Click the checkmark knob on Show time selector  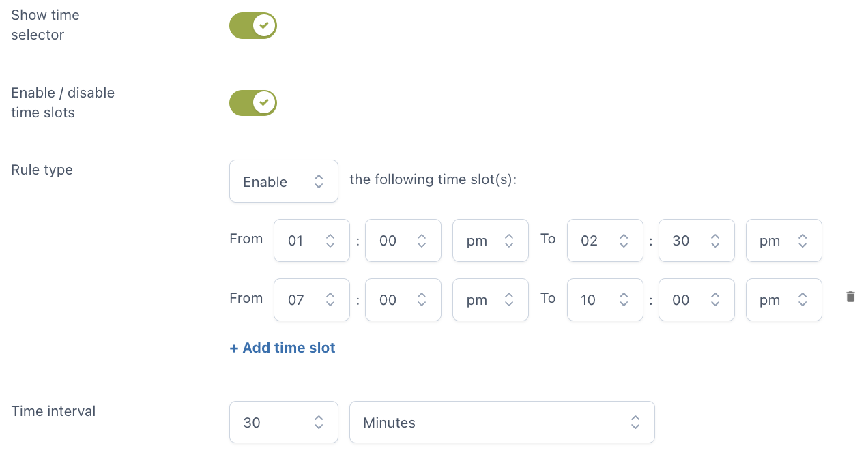(x=264, y=25)
